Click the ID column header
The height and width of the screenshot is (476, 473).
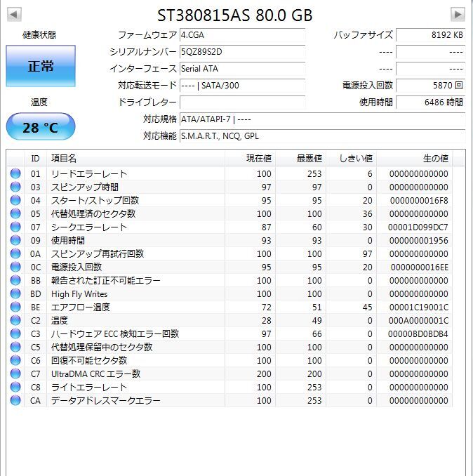[36, 158]
